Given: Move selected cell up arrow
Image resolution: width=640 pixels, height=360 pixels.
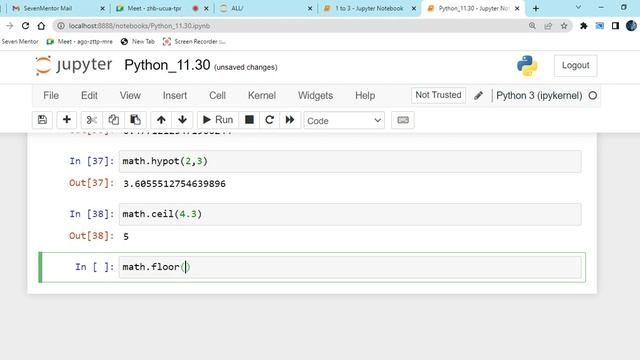Looking at the screenshot, I should pyautogui.click(x=161, y=120).
